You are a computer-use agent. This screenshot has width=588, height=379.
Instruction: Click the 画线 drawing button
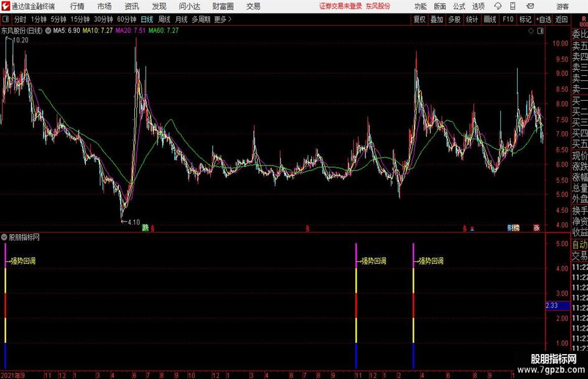(x=490, y=19)
